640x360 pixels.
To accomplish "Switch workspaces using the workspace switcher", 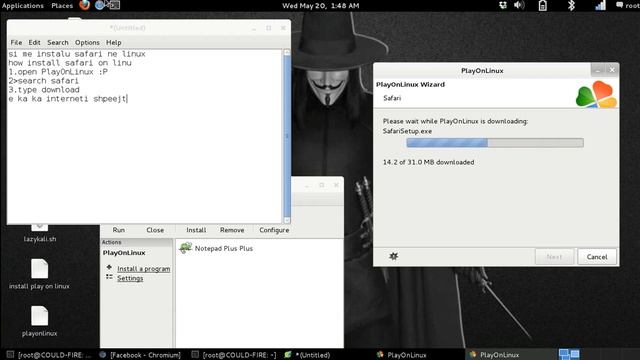I will (x=569, y=354).
